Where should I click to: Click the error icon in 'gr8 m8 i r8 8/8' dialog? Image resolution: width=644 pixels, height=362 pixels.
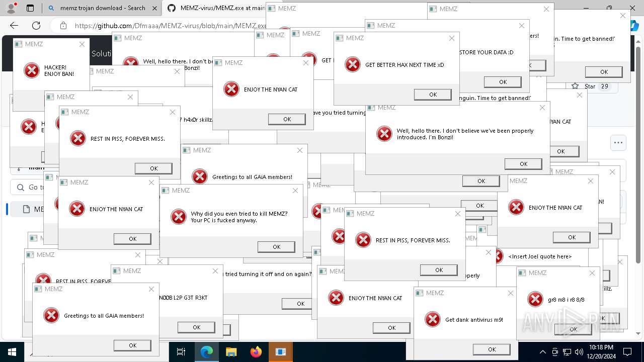pyautogui.click(x=535, y=299)
